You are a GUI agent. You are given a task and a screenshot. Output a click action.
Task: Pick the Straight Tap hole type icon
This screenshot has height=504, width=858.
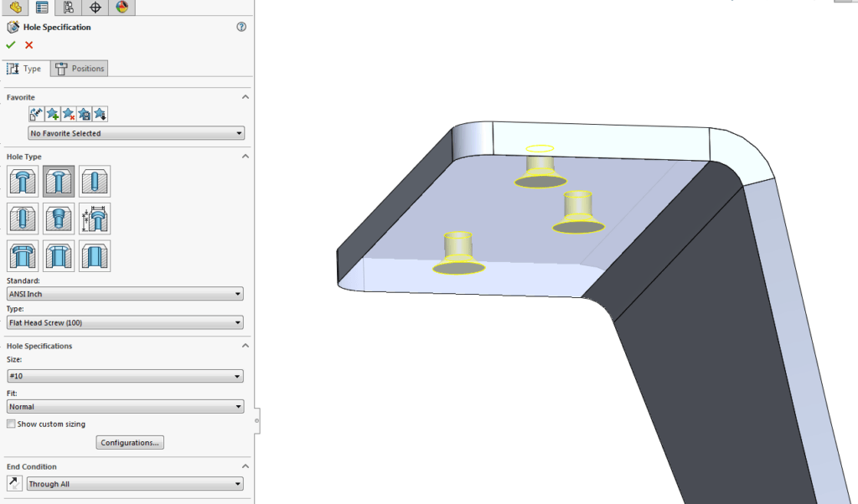(x=23, y=219)
